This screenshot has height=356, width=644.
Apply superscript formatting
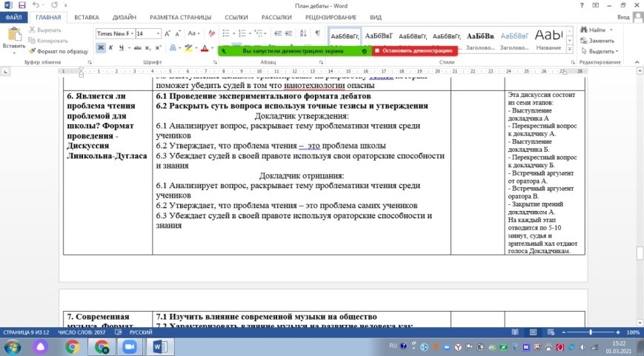(x=158, y=48)
